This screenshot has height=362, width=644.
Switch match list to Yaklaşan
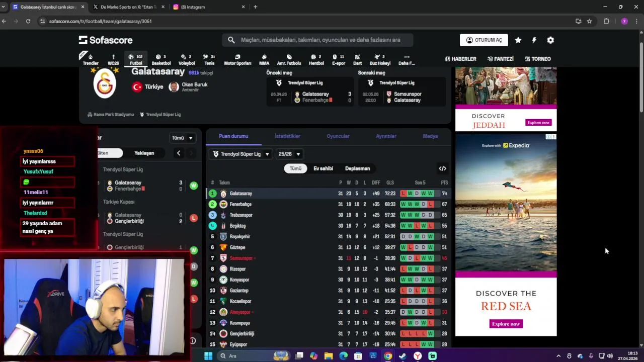pyautogui.click(x=144, y=153)
